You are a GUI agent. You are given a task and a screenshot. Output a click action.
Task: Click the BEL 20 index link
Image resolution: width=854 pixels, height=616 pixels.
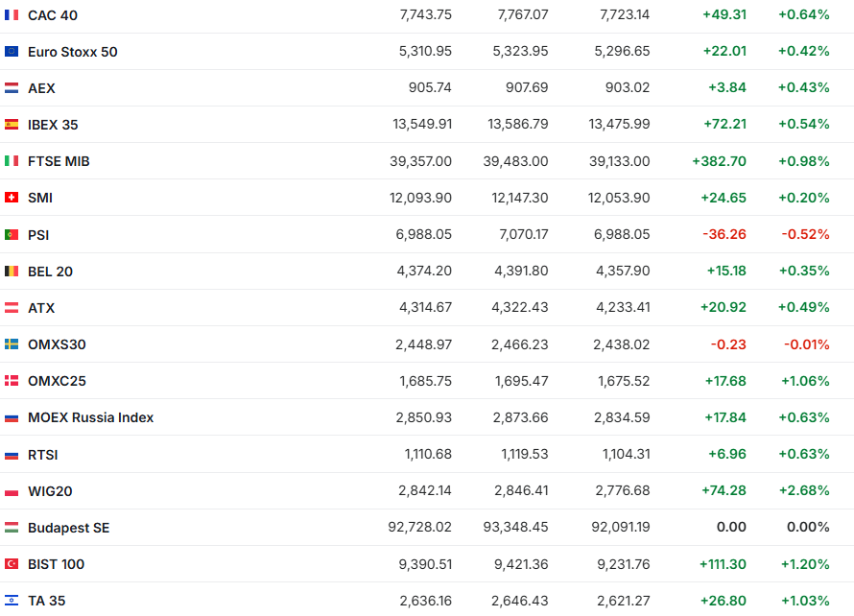pyautogui.click(x=50, y=272)
